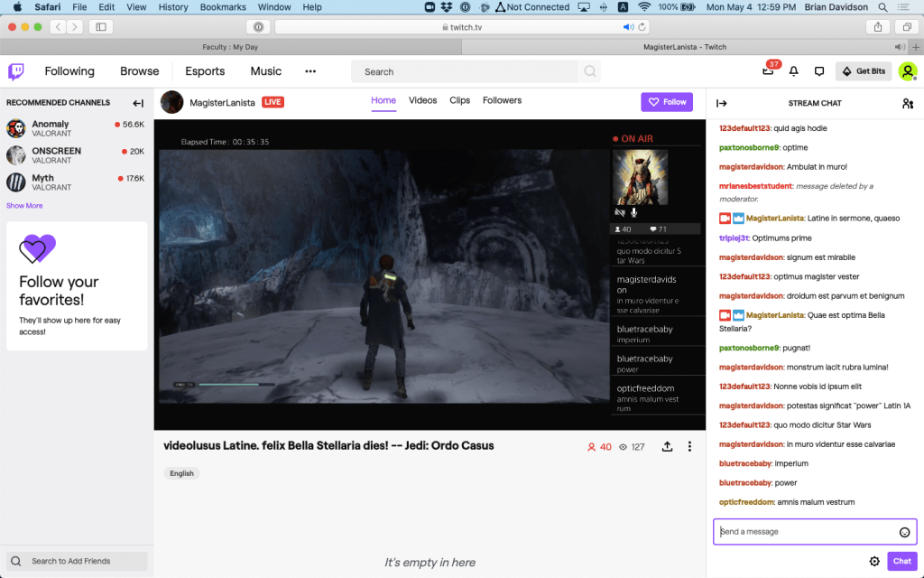Click the green user avatar icon
Viewport: 924px width, 578px height.
point(907,71)
